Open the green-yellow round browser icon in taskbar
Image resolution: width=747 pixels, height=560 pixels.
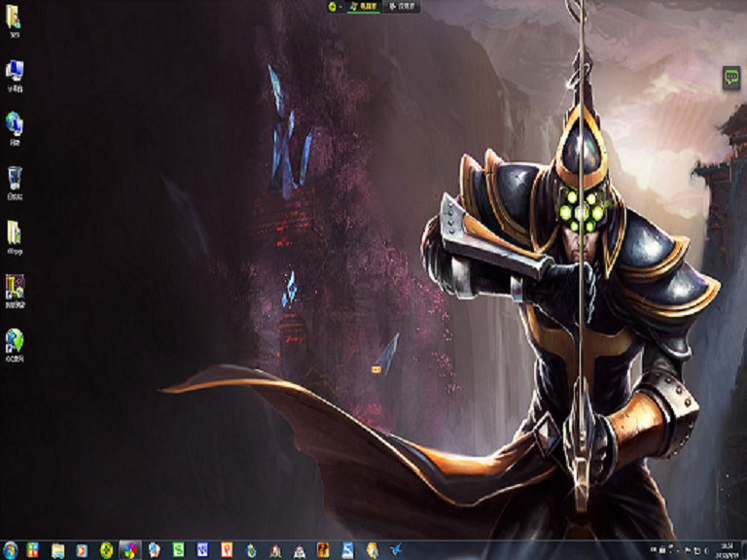coord(106,550)
